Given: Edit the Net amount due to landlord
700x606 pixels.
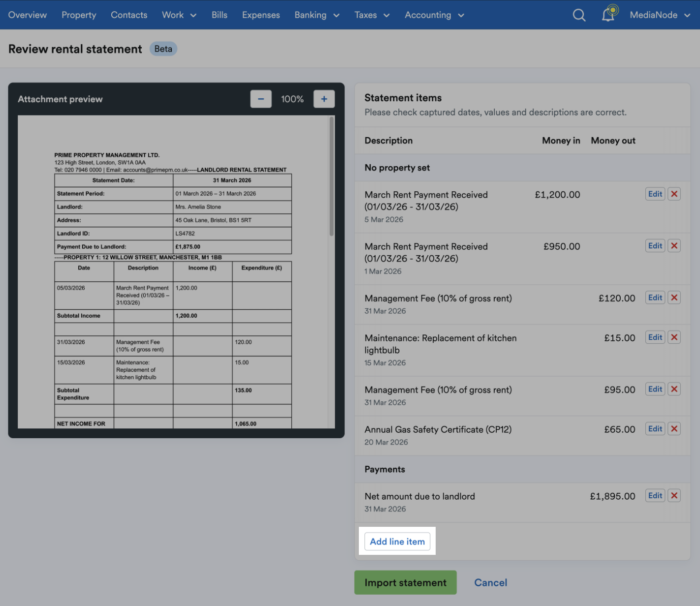Looking at the screenshot, I should click(x=655, y=495).
